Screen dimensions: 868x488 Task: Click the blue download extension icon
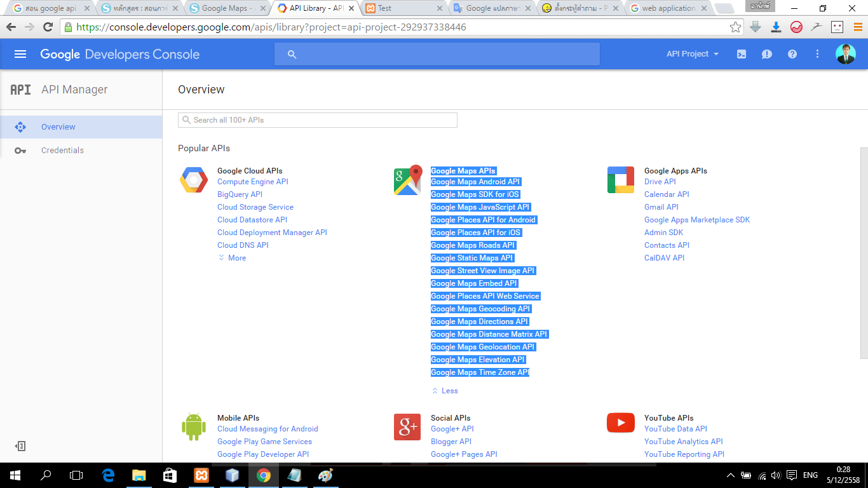(x=776, y=27)
